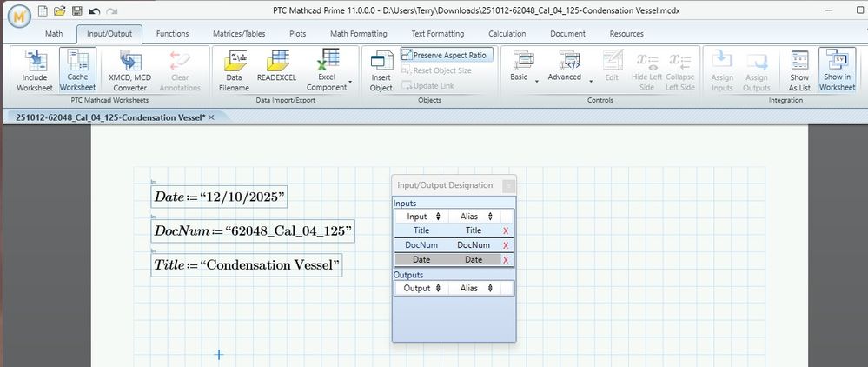Click the DocNum math region
868x367 pixels.
click(253, 230)
